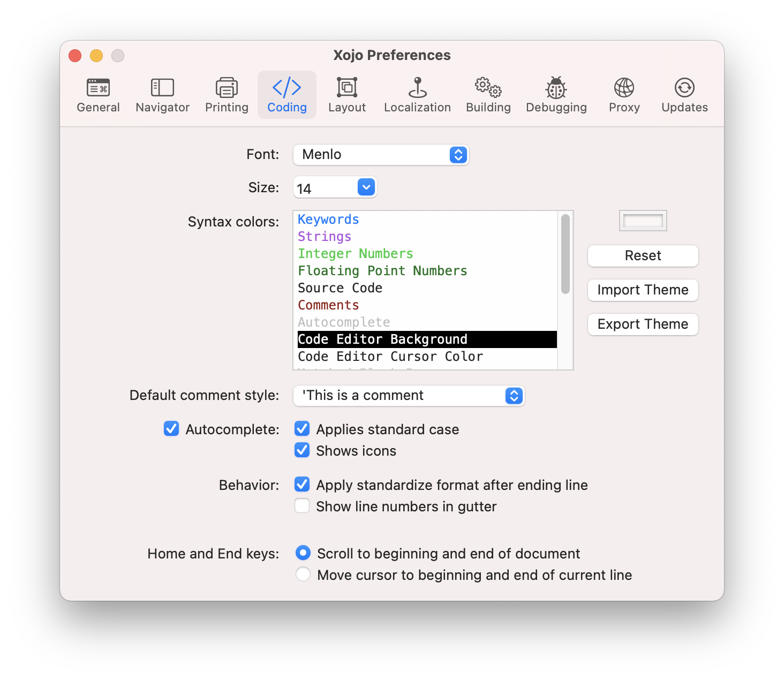Uncheck Applies standard case
The width and height of the screenshot is (784, 680).
click(x=302, y=429)
